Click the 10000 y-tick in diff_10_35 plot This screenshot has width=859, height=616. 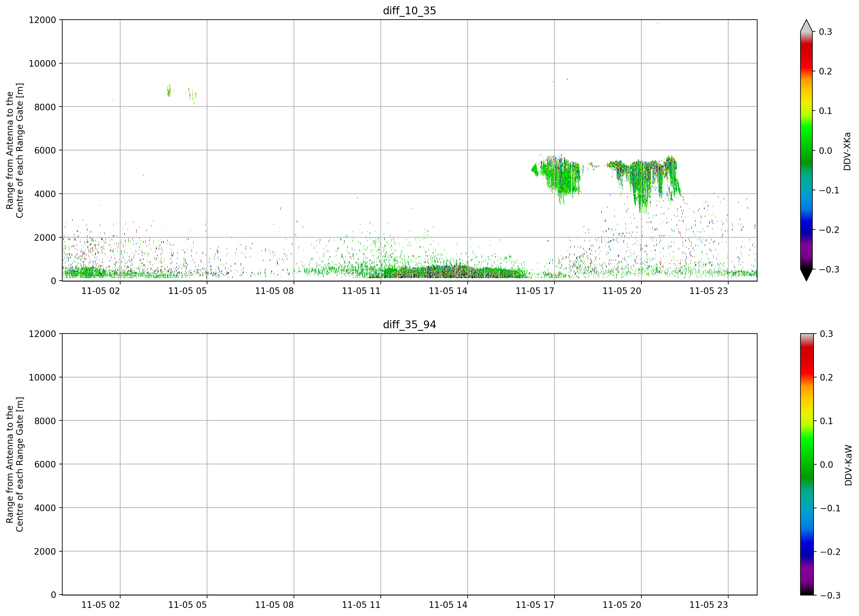tap(42, 63)
